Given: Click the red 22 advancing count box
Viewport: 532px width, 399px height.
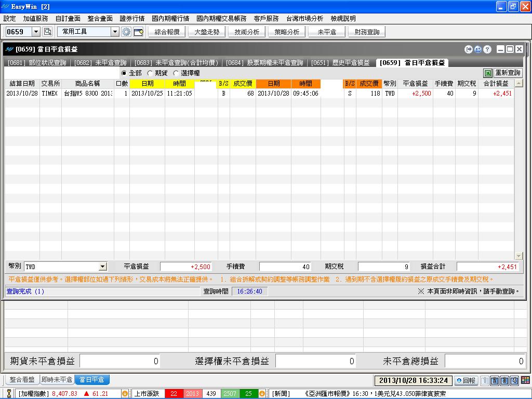Looking at the screenshot, I should (x=174, y=394).
